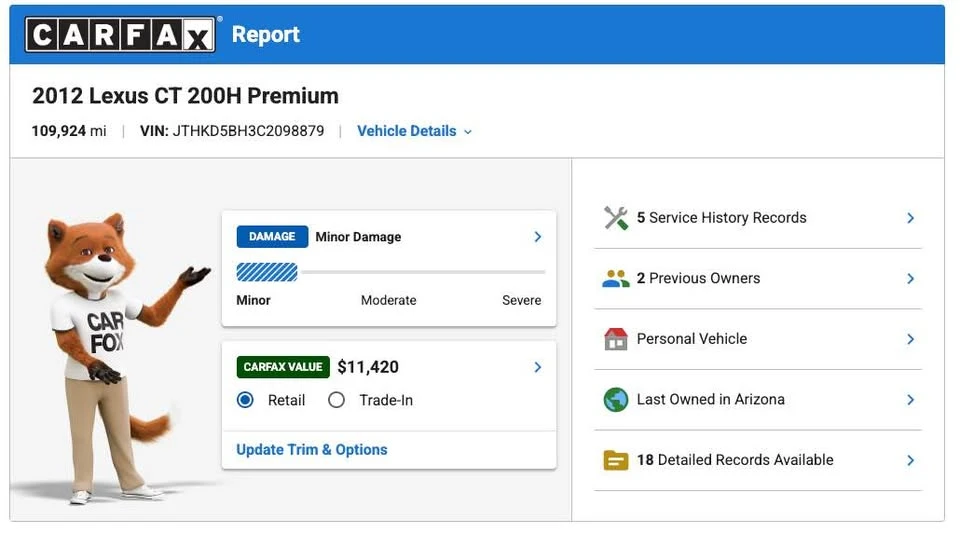Image resolution: width=960 pixels, height=533 pixels.
Task: Open the Carfax Value chevron arrow
Action: 538,367
